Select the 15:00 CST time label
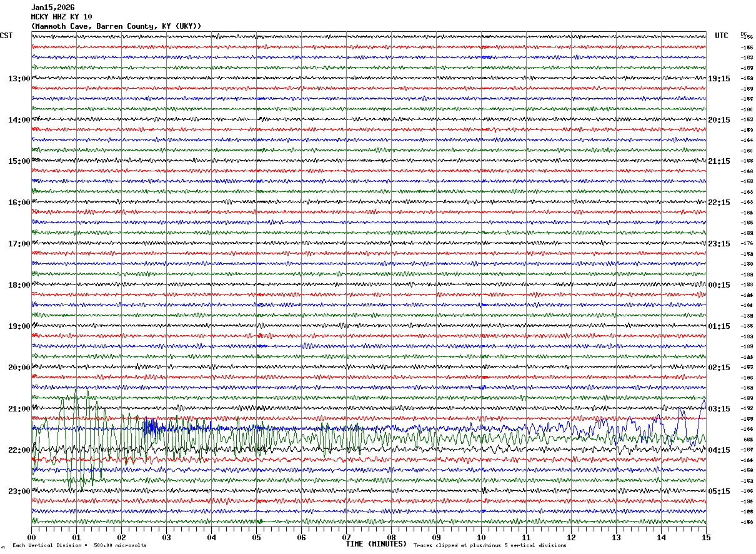The image size is (756, 554). [x=19, y=161]
